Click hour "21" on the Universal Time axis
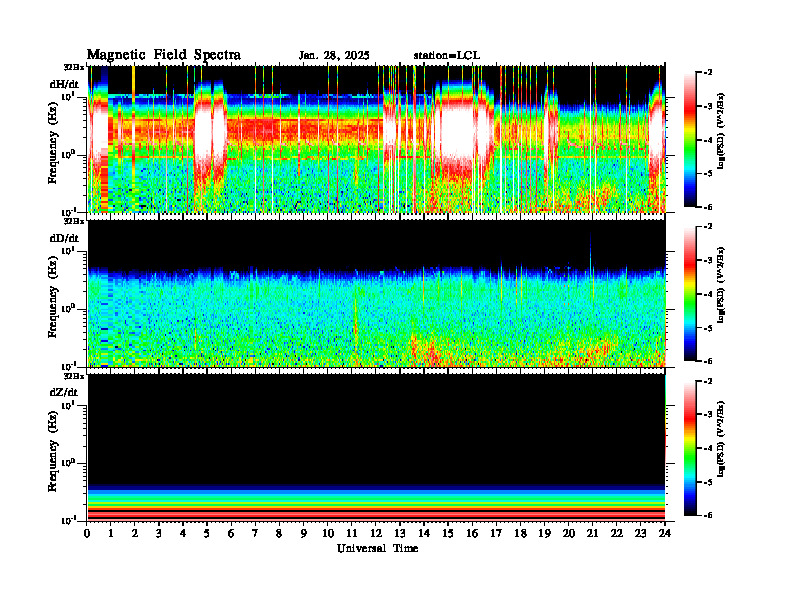 592,533
